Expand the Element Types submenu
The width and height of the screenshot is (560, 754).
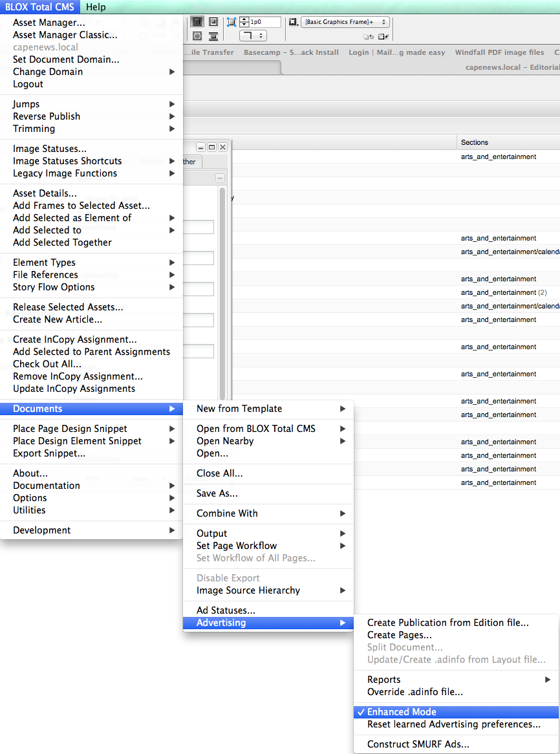91,263
